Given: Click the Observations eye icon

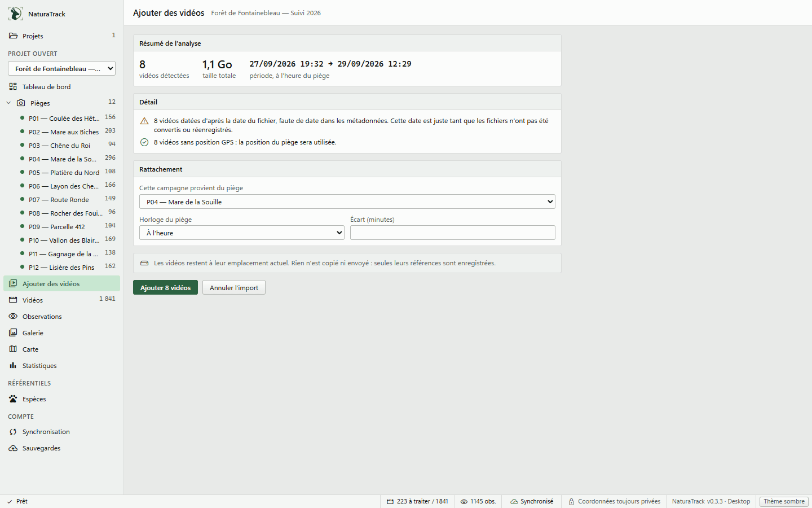Looking at the screenshot, I should (x=13, y=316).
